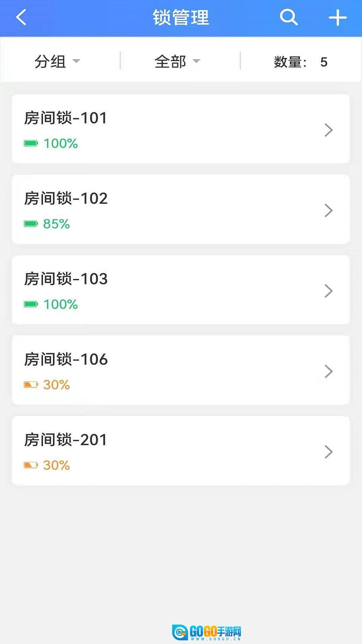Screen dimensions: 362x644
Task: Open chevron arrow for 房间锁-201
Action: click(x=328, y=452)
